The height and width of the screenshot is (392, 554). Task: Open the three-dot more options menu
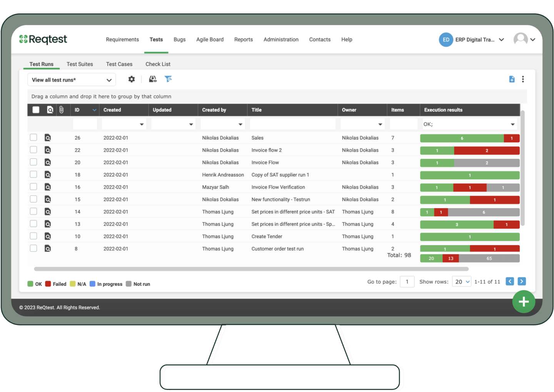523,79
